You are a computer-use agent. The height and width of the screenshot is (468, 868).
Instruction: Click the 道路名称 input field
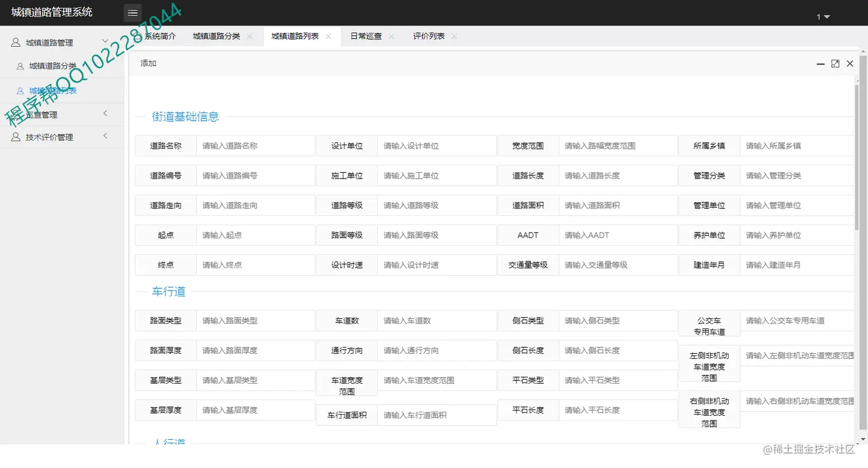(255, 146)
